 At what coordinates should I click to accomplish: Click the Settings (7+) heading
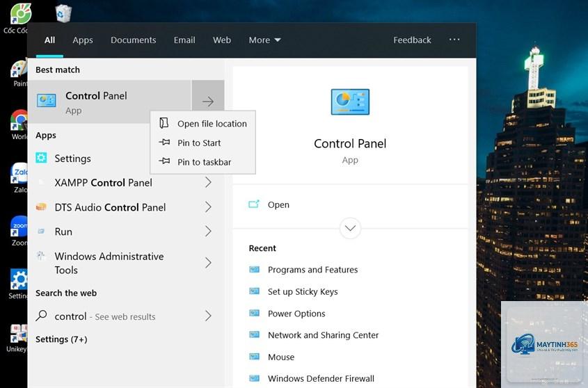click(61, 339)
